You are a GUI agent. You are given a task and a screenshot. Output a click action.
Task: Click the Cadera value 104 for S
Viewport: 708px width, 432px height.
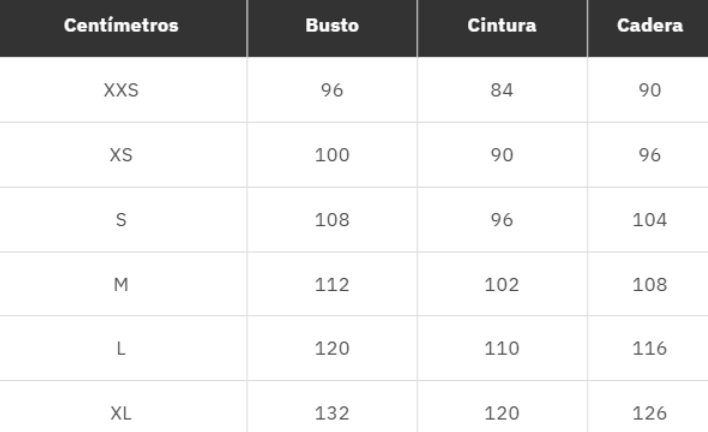(x=648, y=220)
